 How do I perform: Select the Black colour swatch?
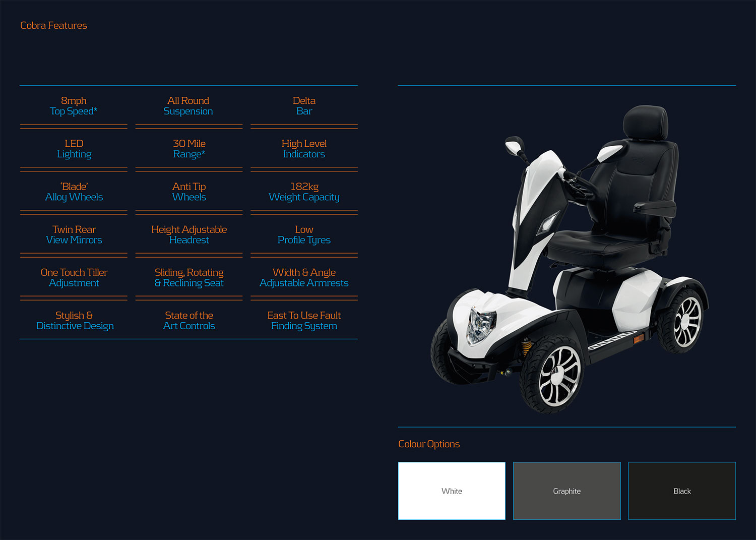point(682,491)
